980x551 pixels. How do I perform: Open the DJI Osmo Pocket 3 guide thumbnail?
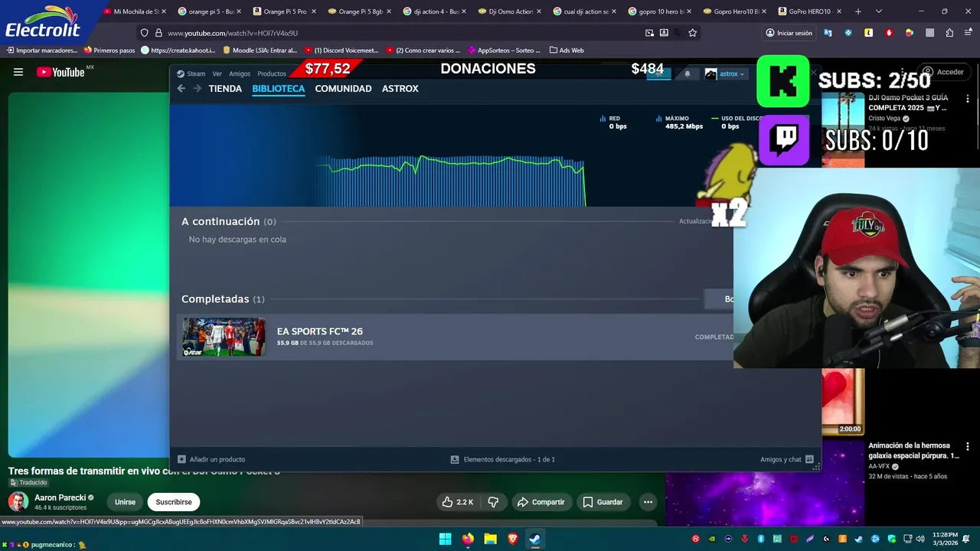click(843, 129)
